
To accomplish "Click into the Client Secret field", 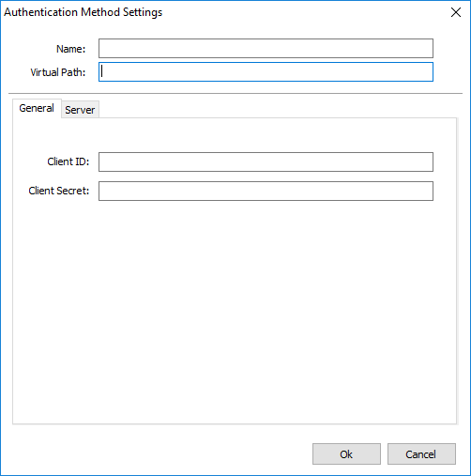I will tap(266, 191).
